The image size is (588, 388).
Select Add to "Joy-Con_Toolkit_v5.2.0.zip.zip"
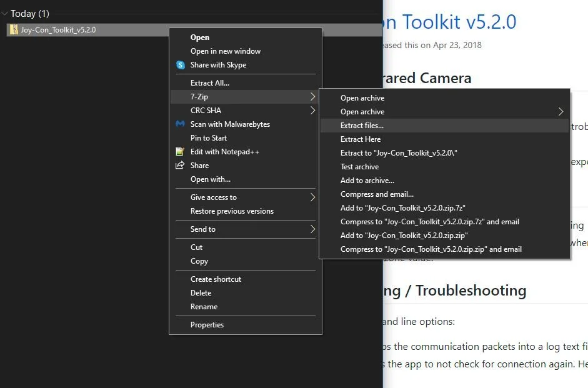(x=444, y=236)
